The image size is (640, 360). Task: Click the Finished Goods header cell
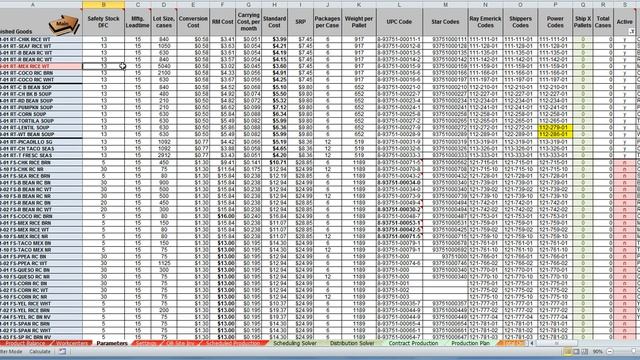point(41,22)
